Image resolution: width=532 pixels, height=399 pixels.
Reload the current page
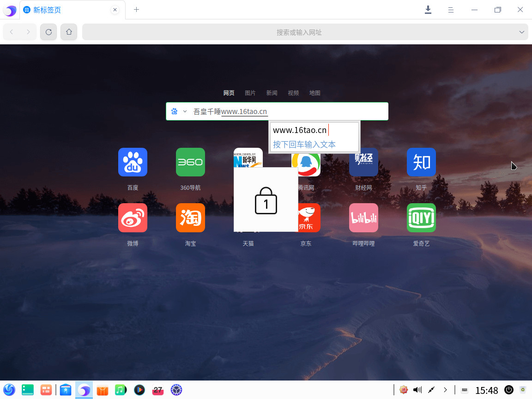(48, 32)
